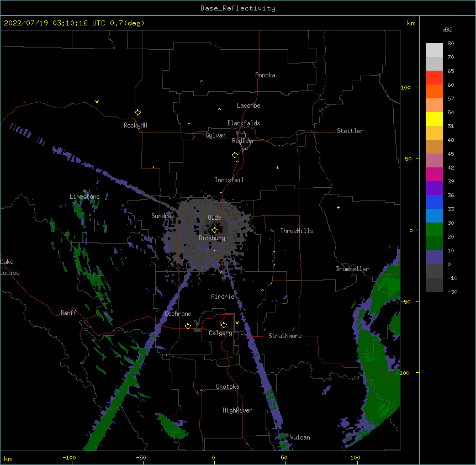
Task: Click the Lake Louise label
Action: (9, 267)
